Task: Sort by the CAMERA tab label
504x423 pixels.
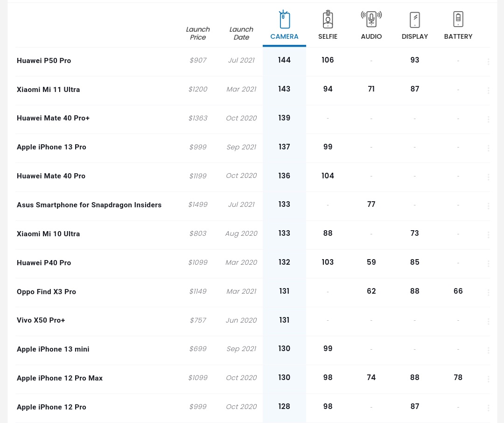Action: [284, 36]
